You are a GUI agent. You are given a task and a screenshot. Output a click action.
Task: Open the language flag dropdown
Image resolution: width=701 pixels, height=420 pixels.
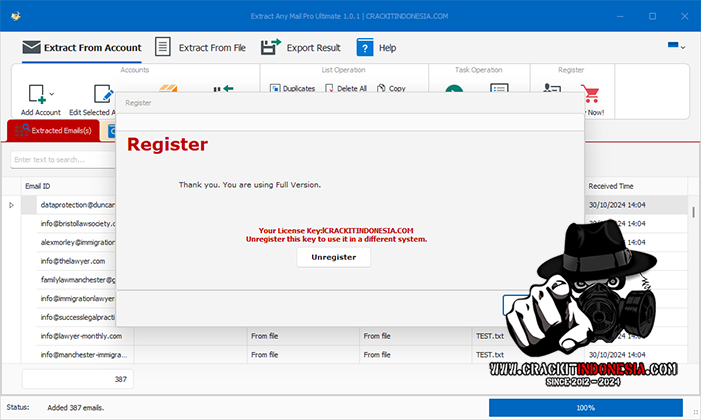tap(676, 47)
